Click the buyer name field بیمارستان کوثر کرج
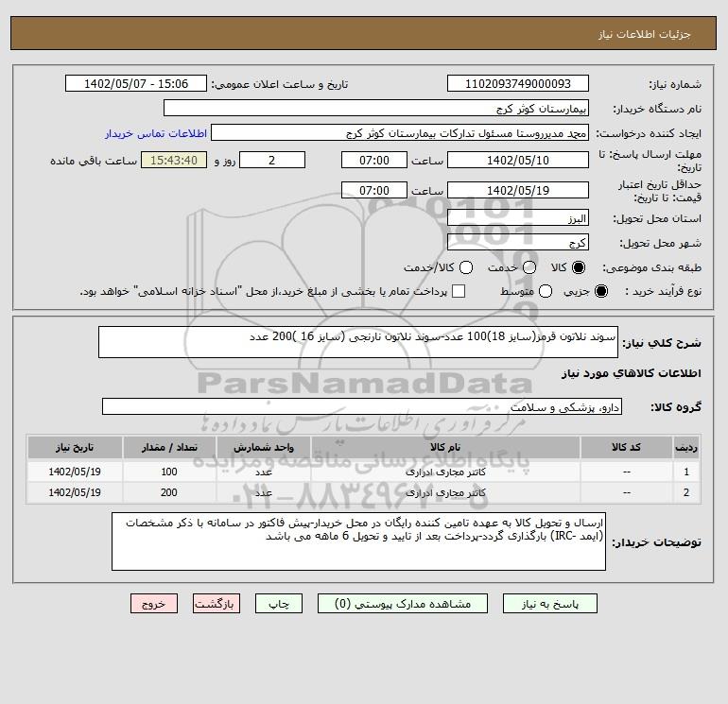The height and width of the screenshot is (704, 728). coord(376,108)
